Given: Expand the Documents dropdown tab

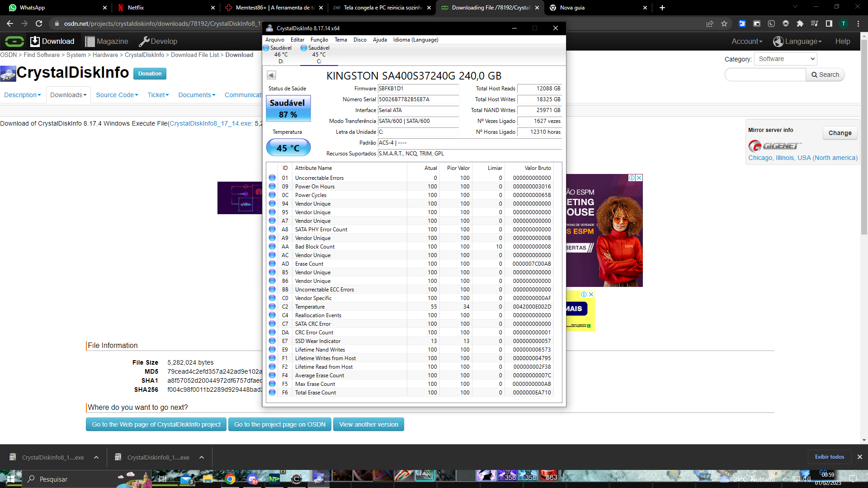Looking at the screenshot, I should click(197, 95).
